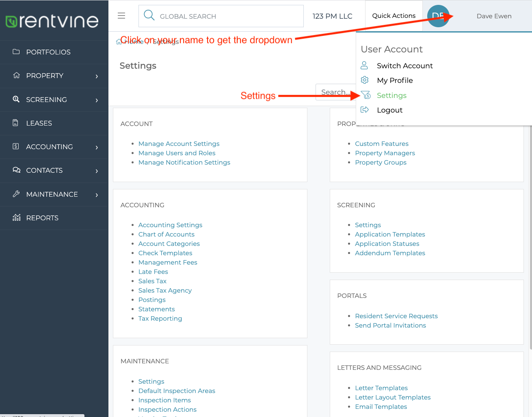
Task: Open Property Groups link
Action: click(x=381, y=163)
